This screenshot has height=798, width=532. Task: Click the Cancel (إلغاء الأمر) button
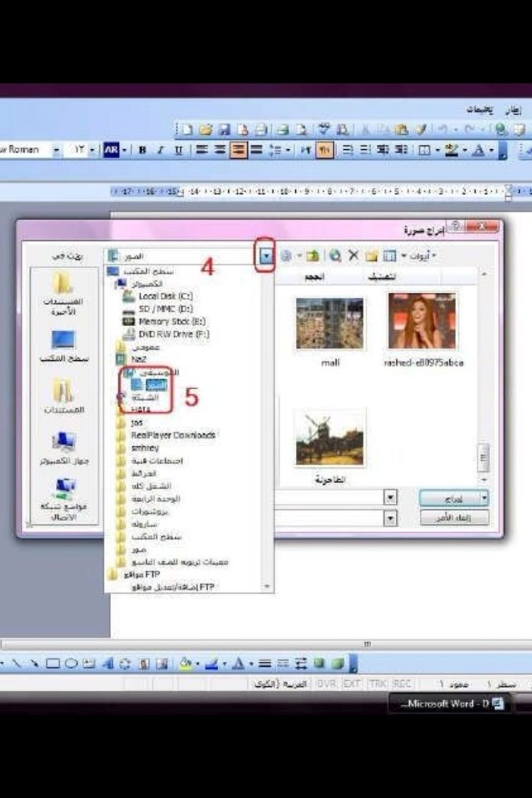[x=454, y=517]
